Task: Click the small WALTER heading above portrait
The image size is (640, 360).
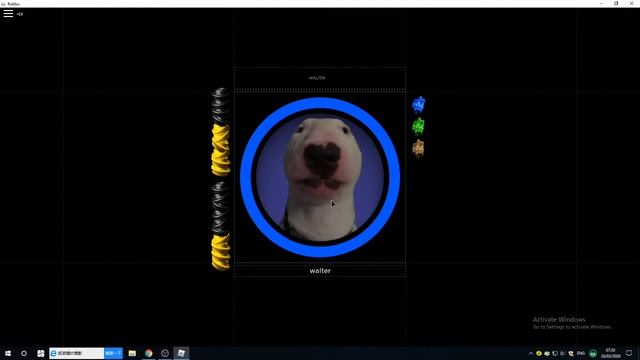Action: 317,78
